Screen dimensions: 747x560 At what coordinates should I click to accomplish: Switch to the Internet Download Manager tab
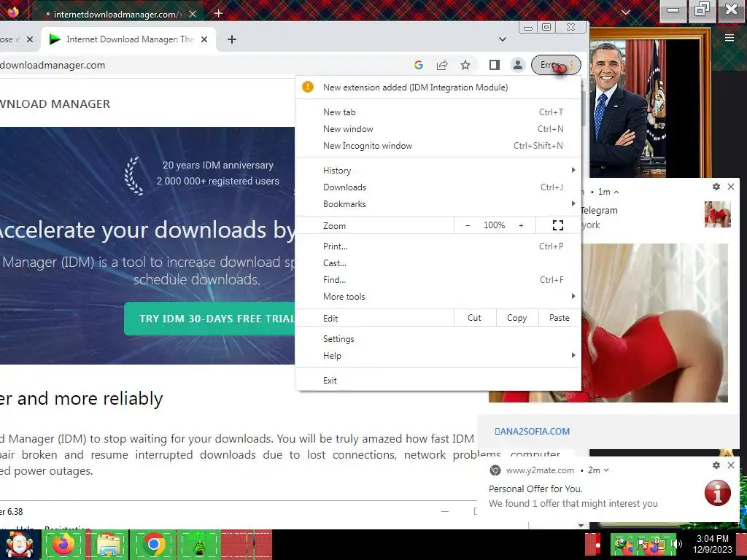[x=128, y=39]
